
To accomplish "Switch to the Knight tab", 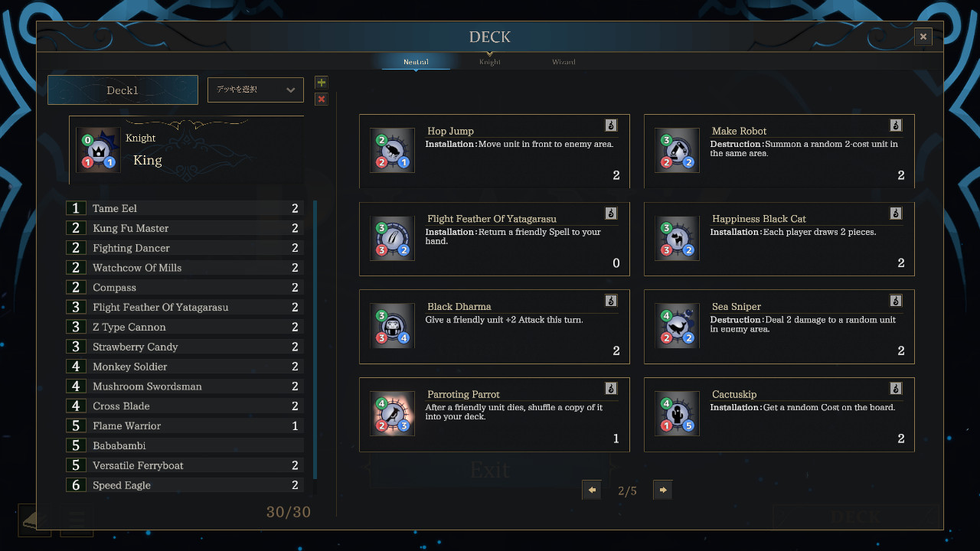I will click(x=490, y=62).
